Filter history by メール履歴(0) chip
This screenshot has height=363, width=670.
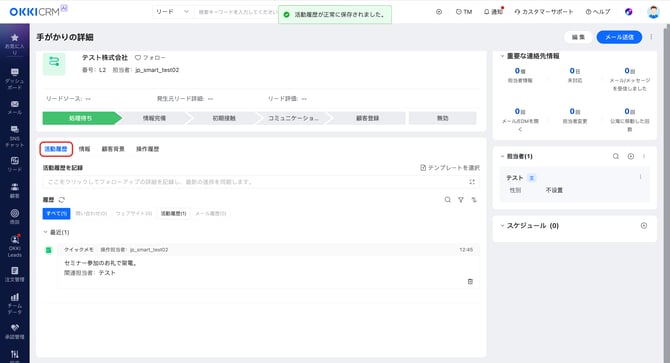pyautogui.click(x=211, y=214)
